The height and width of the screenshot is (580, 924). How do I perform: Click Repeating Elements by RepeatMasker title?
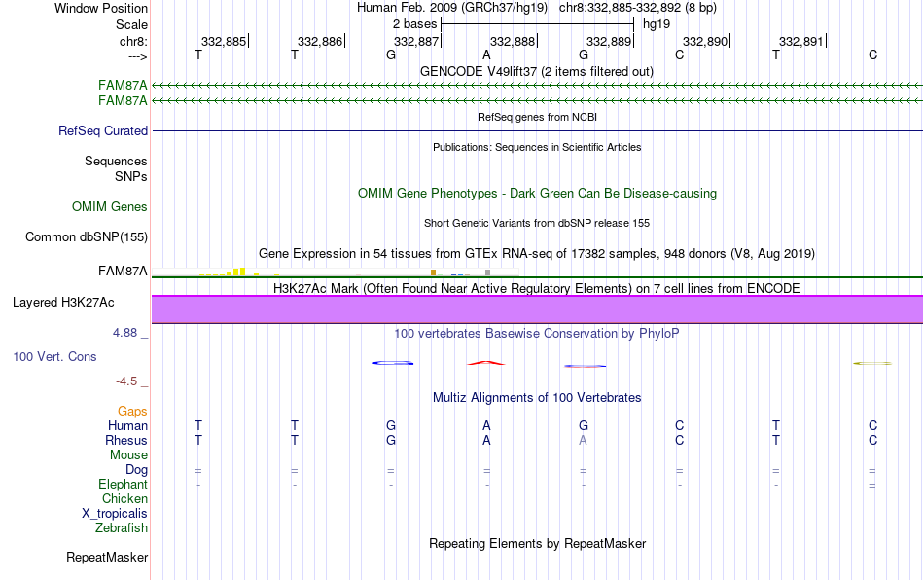click(538, 543)
